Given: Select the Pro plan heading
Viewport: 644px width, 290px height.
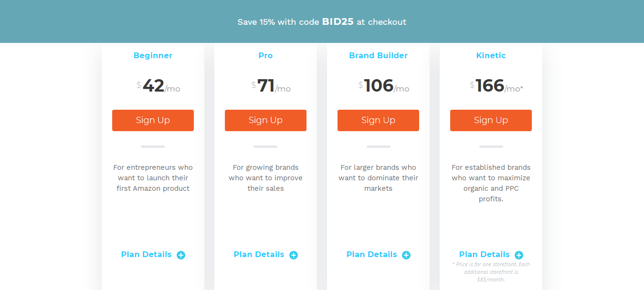Looking at the screenshot, I should coord(265,55).
